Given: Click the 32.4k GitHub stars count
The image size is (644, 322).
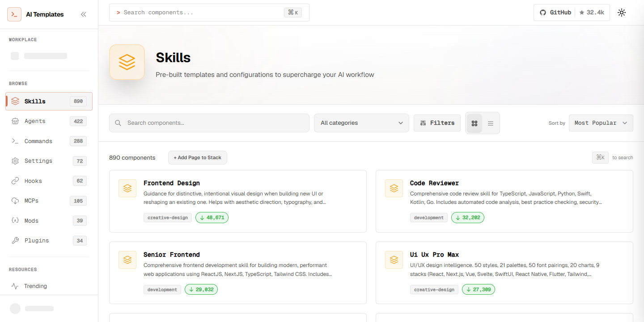Looking at the screenshot, I should [x=592, y=13].
